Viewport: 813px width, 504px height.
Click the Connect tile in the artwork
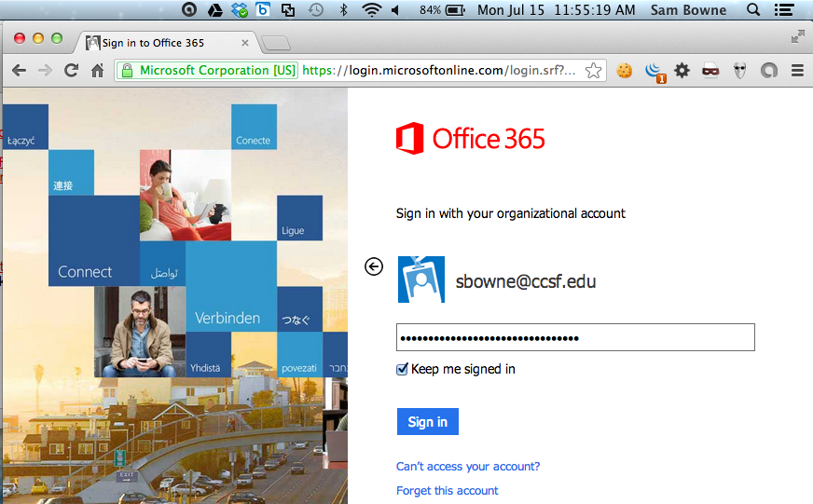94,241
